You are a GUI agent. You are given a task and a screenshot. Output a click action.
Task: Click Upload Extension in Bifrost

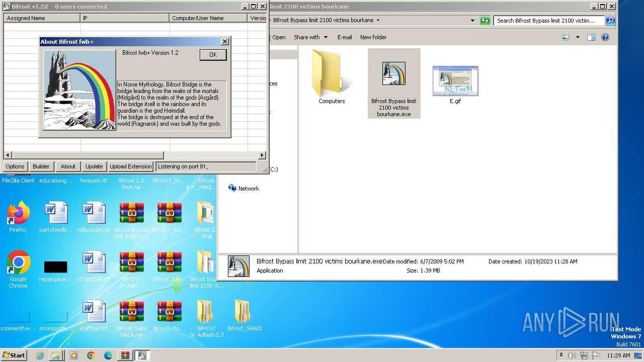point(130,166)
